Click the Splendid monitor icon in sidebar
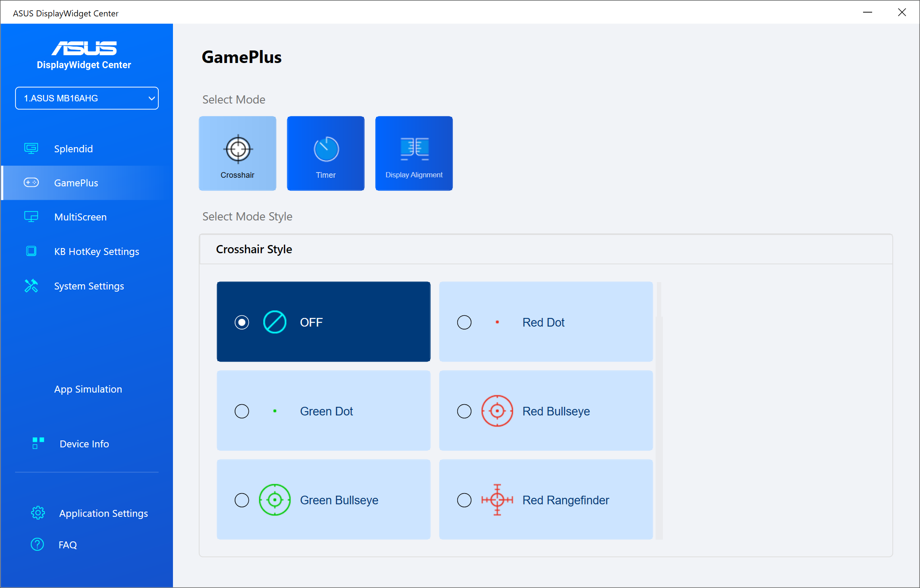Screen dimensions: 920x588 pyautogui.click(x=31, y=148)
